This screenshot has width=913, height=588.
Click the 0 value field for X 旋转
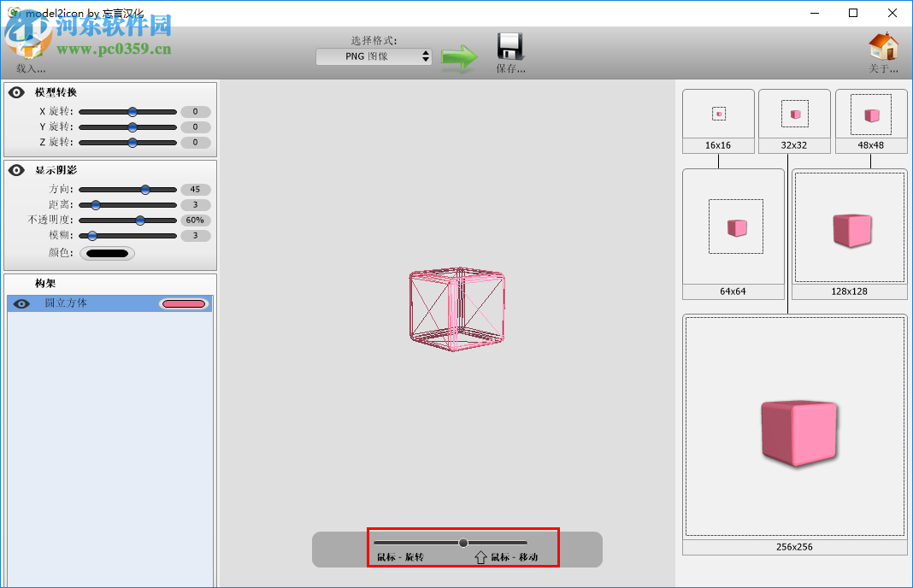(x=195, y=111)
